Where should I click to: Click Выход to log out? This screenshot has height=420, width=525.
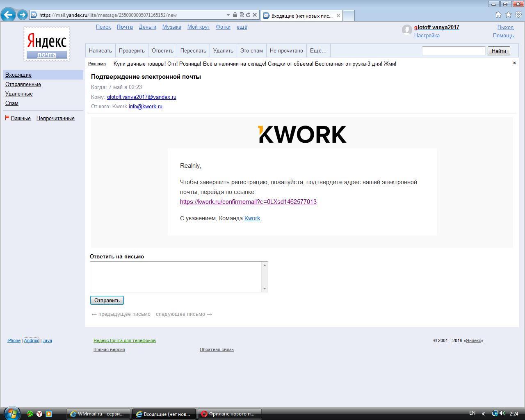tap(505, 27)
